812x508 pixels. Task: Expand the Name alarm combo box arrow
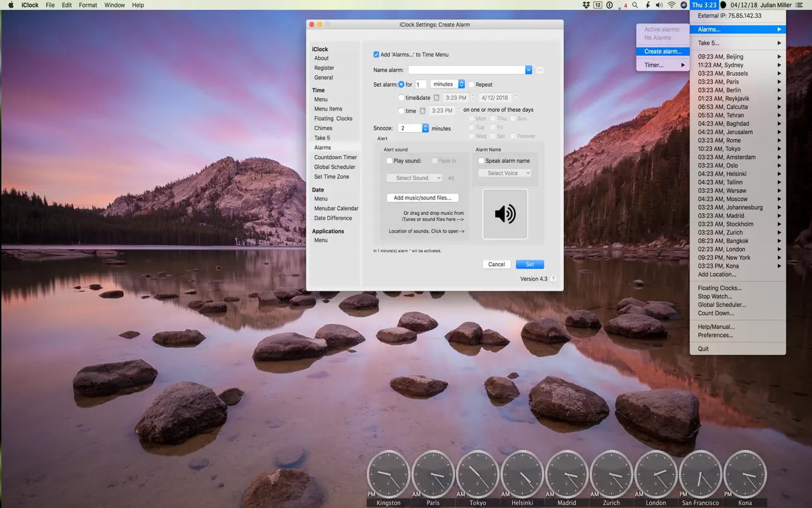528,70
